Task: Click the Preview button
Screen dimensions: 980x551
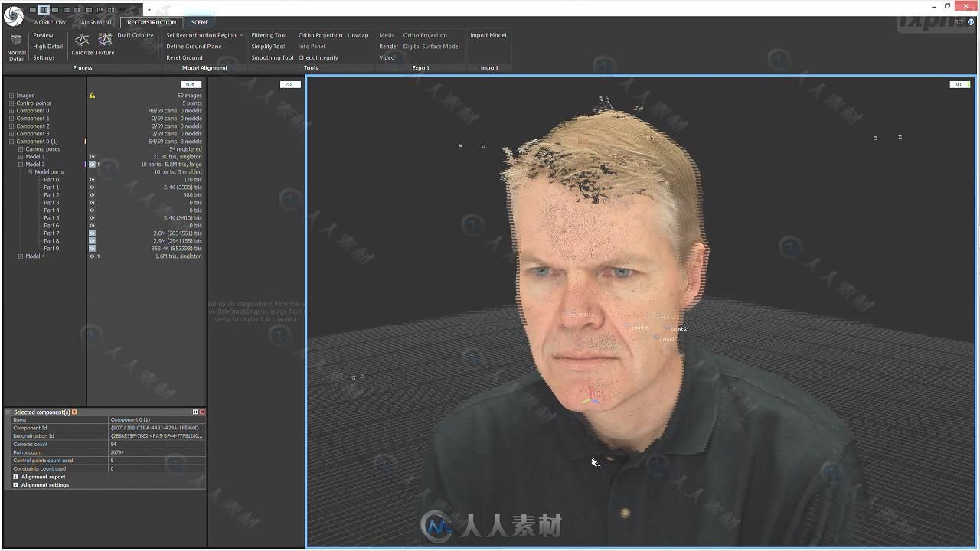Action: pos(44,35)
